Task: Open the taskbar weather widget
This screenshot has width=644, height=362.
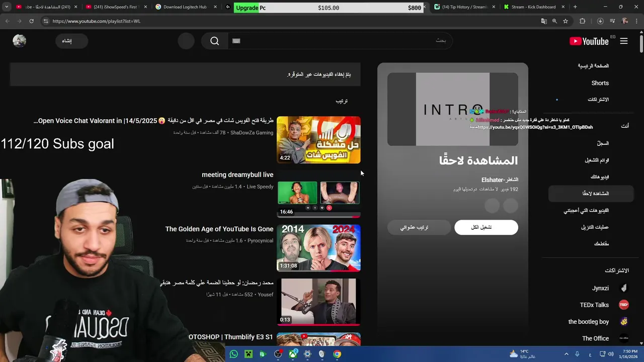Action: point(522,354)
